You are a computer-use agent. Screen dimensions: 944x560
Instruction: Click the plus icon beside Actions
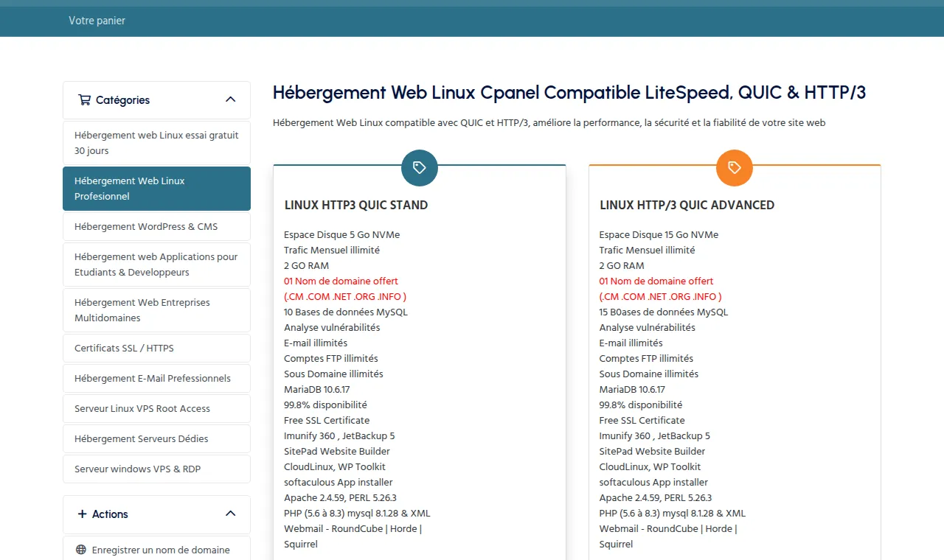click(x=82, y=514)
